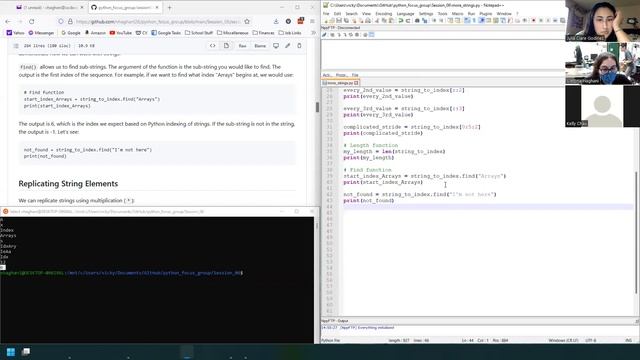Click the browser Back arrow
Viewport: 640px width, 360px height.
click(8, 21)
